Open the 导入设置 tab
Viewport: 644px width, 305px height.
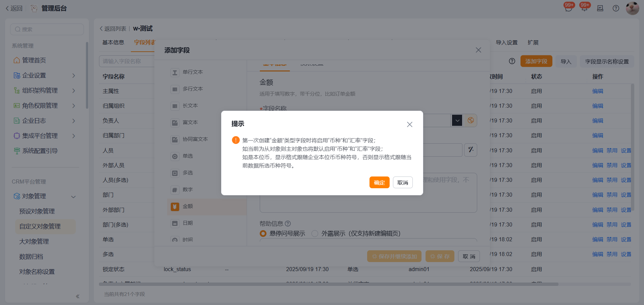click(506, 43)
